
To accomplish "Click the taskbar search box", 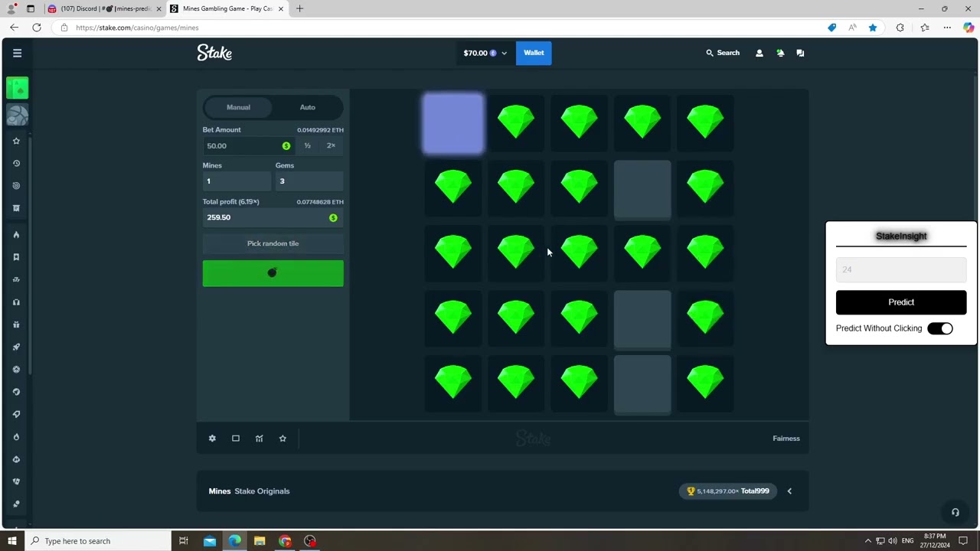I will [97, 541].
